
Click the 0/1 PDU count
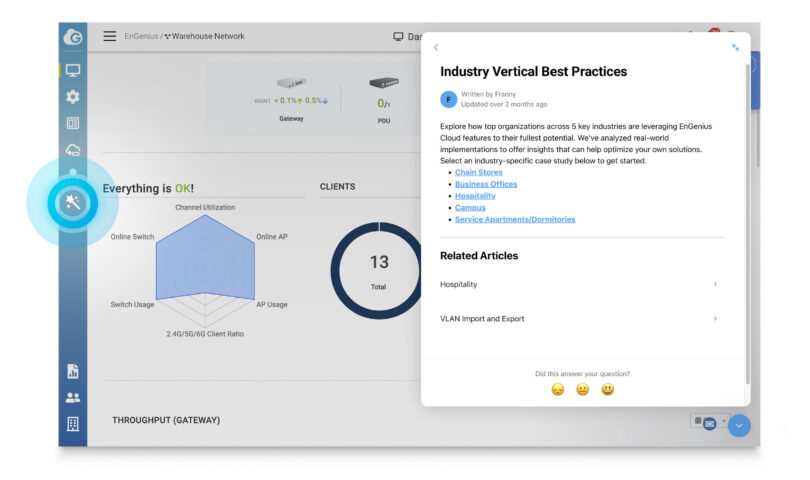pos(384,104)
